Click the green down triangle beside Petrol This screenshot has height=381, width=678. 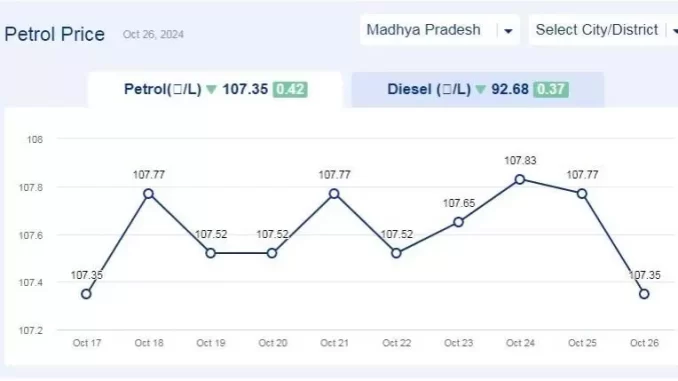(211, 90)
